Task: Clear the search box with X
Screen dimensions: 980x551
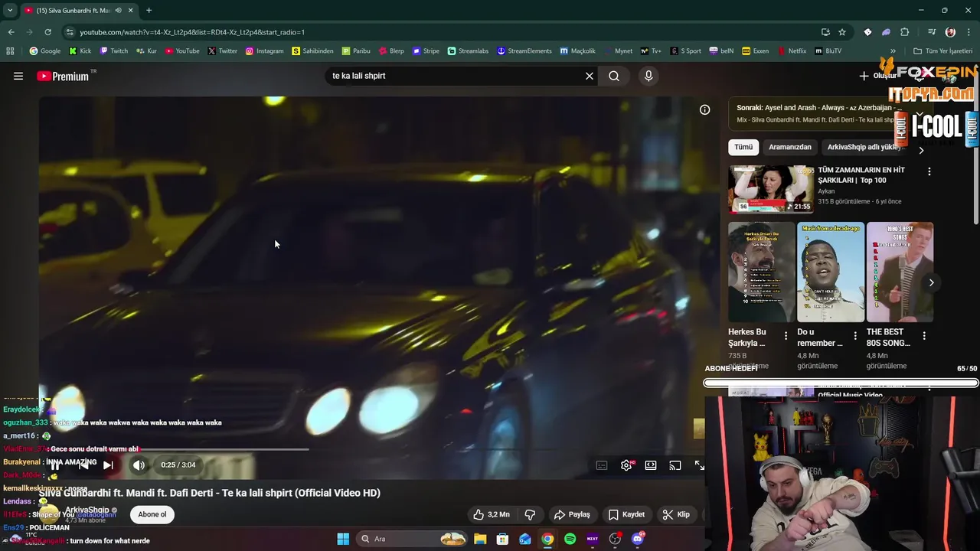Action: 590,76
